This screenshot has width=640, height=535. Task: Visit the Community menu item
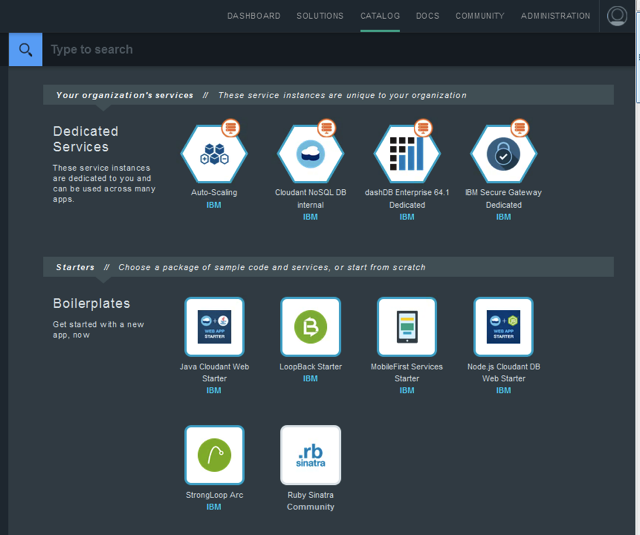coord(480,16)
